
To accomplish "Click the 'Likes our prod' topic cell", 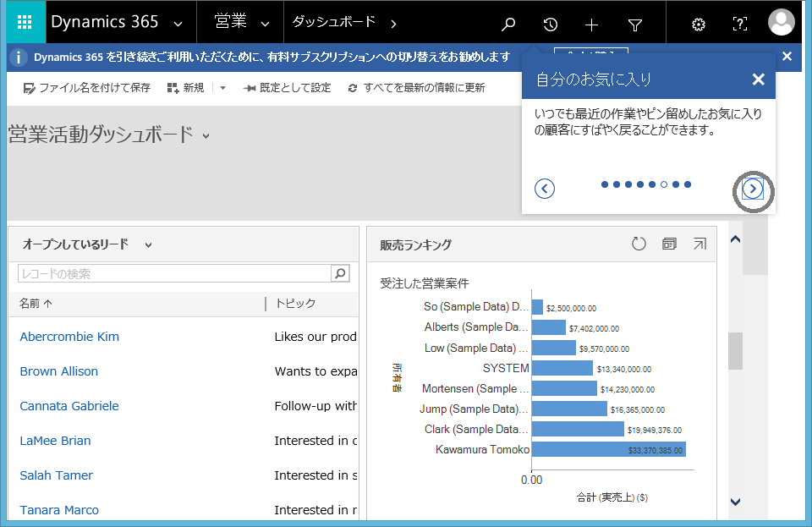I will click(x=315, y=337).
